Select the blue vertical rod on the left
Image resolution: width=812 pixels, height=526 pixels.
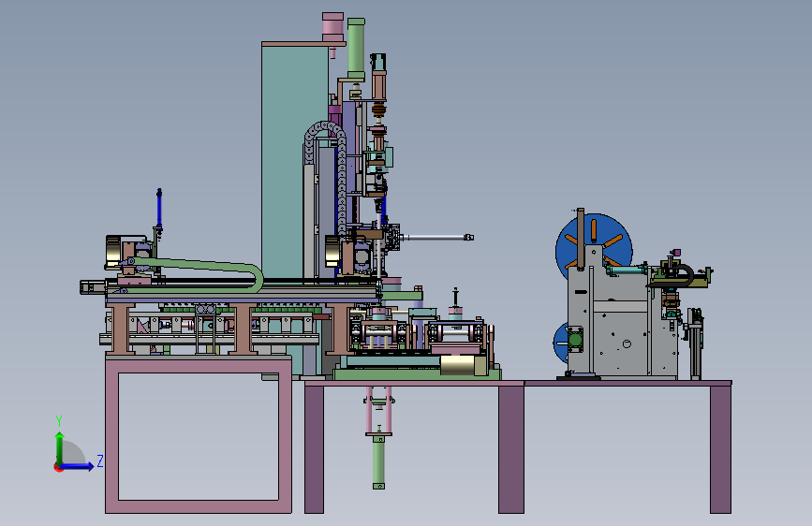click(159, 210)
